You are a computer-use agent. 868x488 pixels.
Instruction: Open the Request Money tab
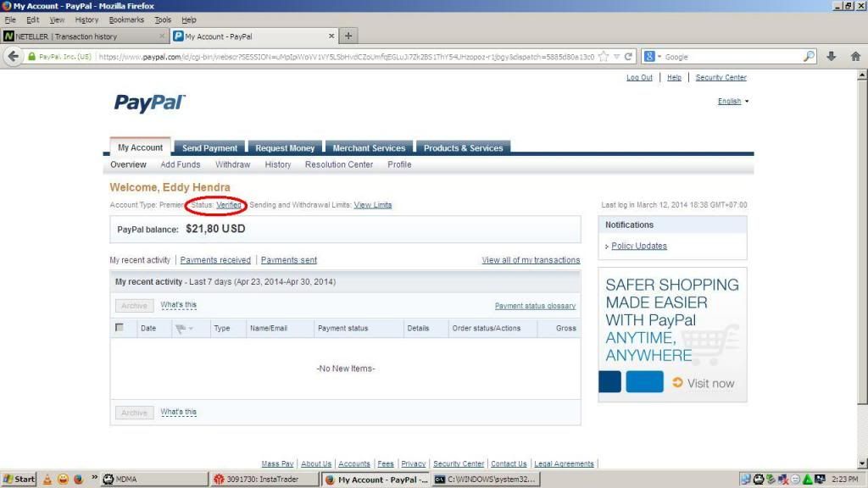point(285,147)
